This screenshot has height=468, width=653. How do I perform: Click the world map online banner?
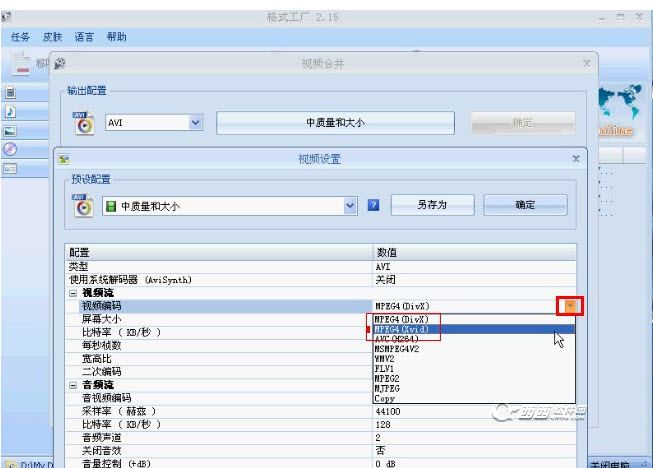point(620,111)
